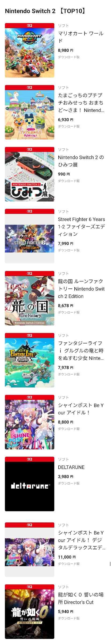Open the Nintendo Switch 2 のひみつ展 title
This screenshot has height=644, width=111.
[81, 161]
